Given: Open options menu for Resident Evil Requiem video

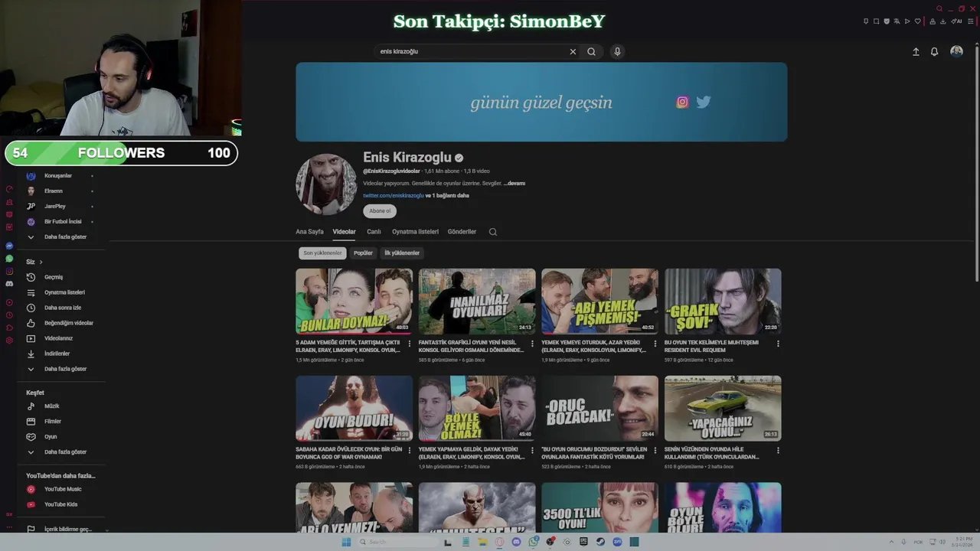Looking at the screenshot, I should [778, 344].
